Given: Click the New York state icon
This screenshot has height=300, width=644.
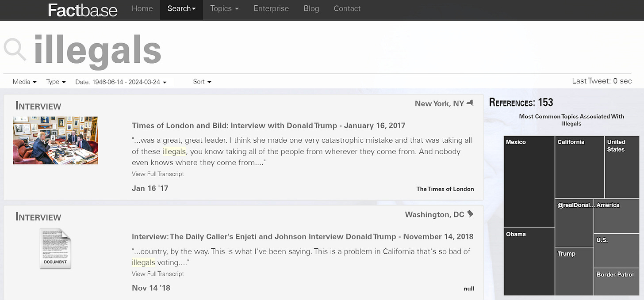Looking at the screenshot, I should [x=470, y=103].
